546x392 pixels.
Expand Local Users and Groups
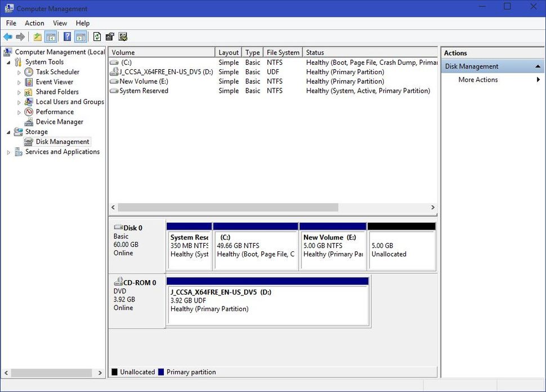click(x=19, y=102)
